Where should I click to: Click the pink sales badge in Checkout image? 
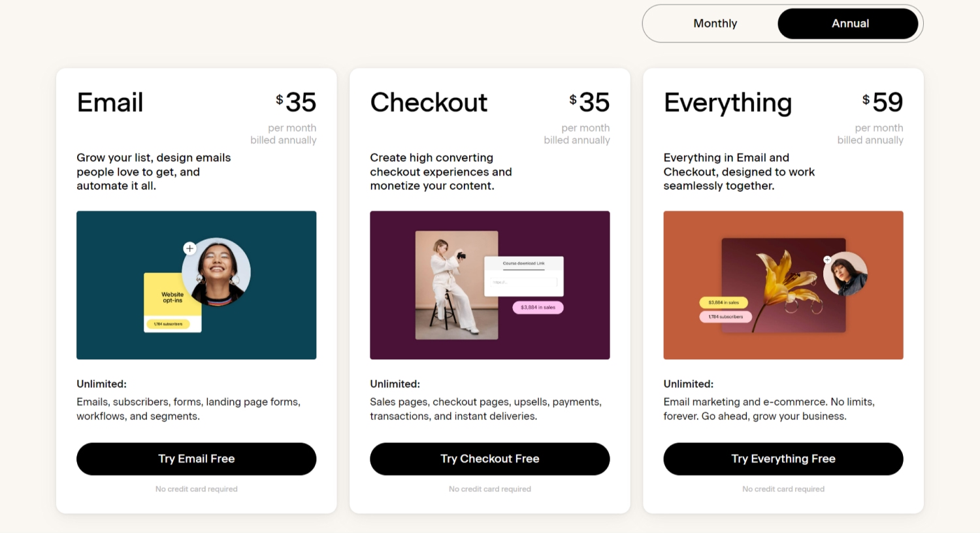coord(538,307)
